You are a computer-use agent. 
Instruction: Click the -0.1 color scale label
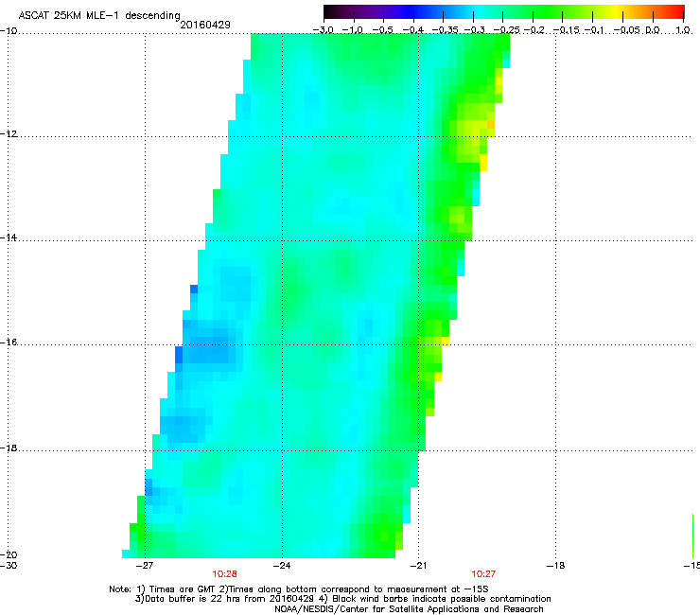click(594, 30)
